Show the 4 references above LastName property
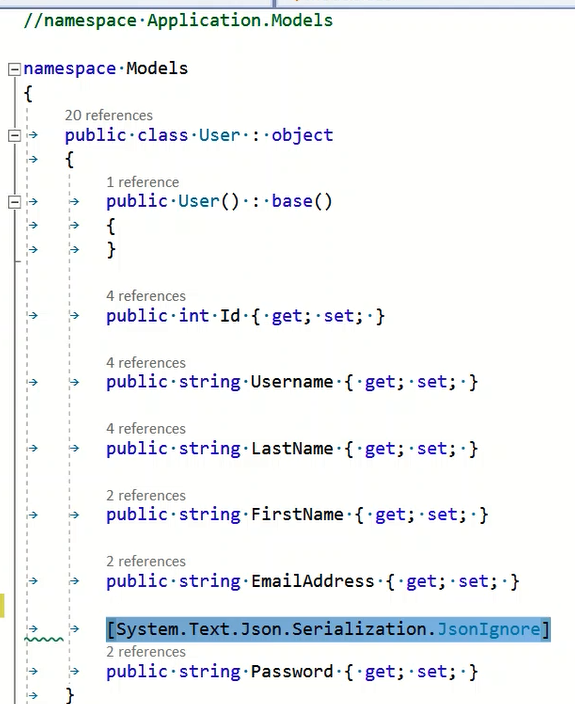The width and height of the screenshot is (575, 704). point(145,429)
